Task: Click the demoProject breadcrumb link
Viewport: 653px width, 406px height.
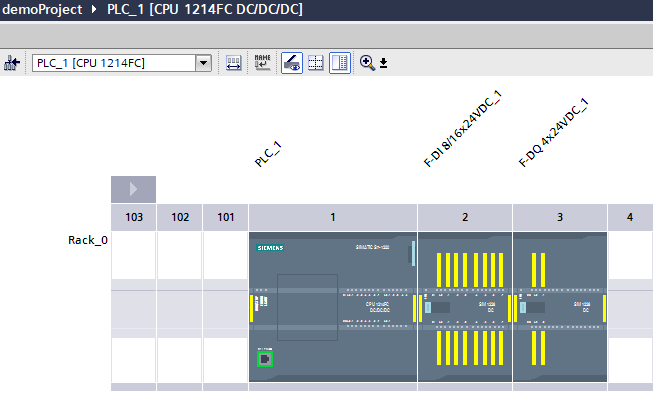Action: pos(42,9)
